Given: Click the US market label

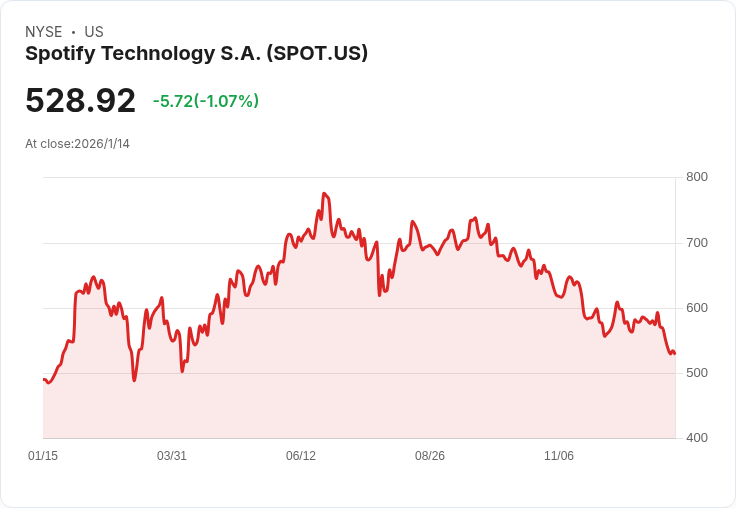Looking at the screenshot, I should pos(94,32).
